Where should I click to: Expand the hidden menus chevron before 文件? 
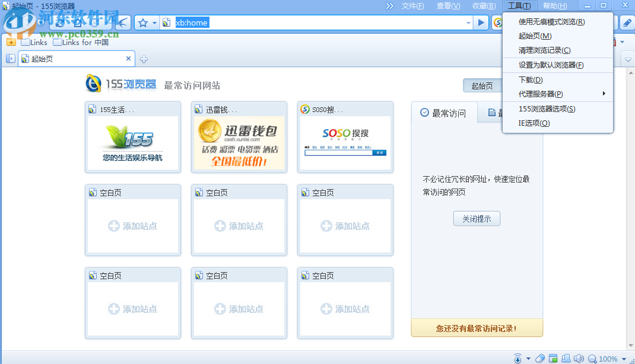pyautogui.click(x=389, y=6)
